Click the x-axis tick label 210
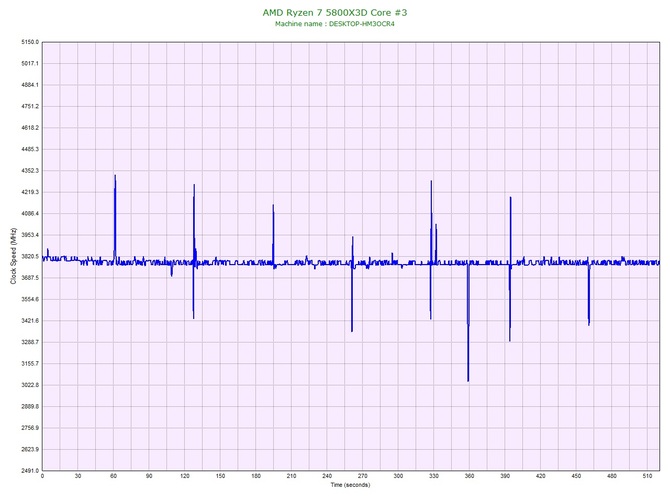Image resolution: width=670 pixels, height=502 pixels. tap(291, 476)
